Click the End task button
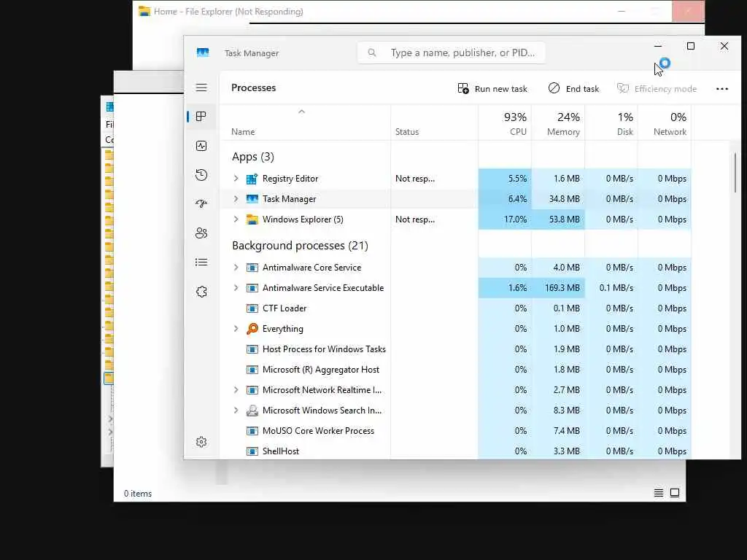 [x=574, y=88]
